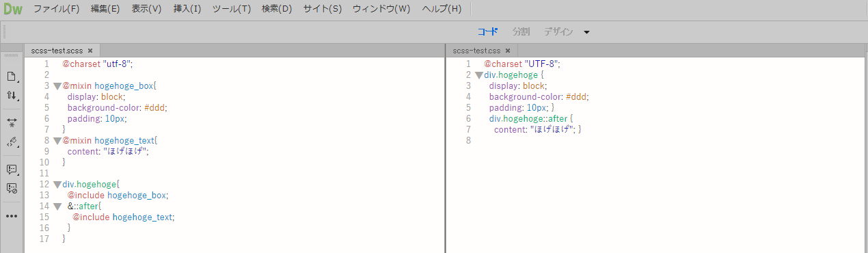Open the design view dropdown arrow
The image size is (868, 253).
click(x=586, y=32)
